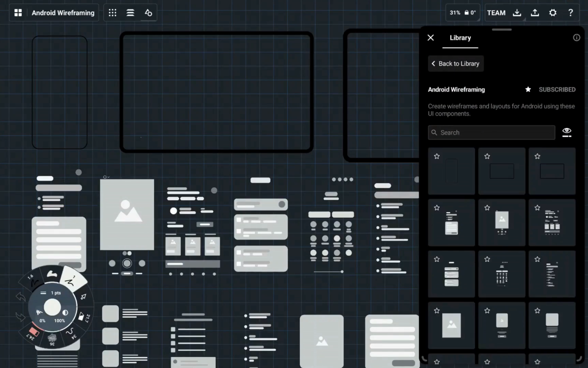Select the large image placeholder on canvas
588x368 pixels.
127,214
